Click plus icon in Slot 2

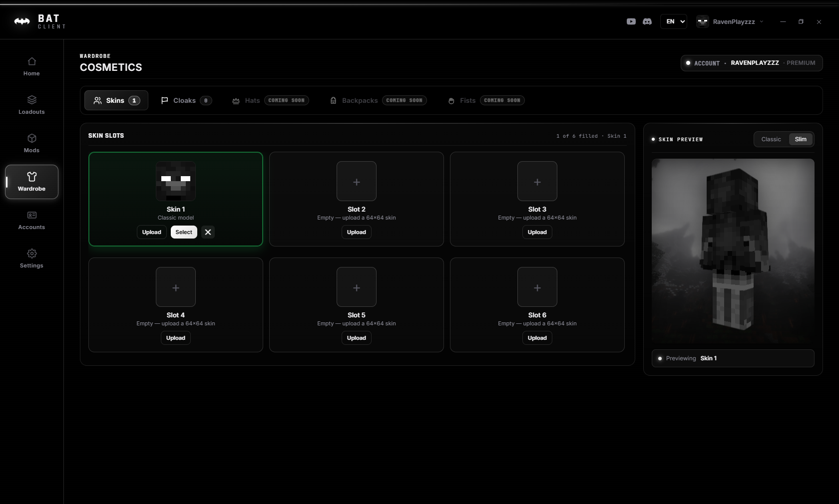coord(357,182)
